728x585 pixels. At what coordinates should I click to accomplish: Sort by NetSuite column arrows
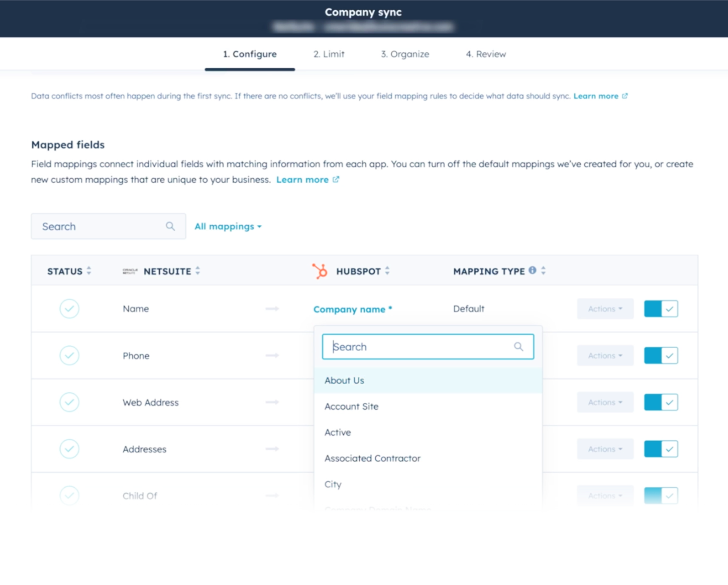point(197,271)
